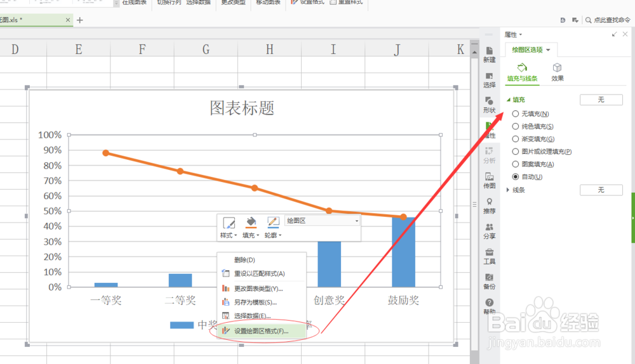Screen dimensions: 635x364
Task: Collapse the properties pane with arrow icon
Action: tap(614, 34)
